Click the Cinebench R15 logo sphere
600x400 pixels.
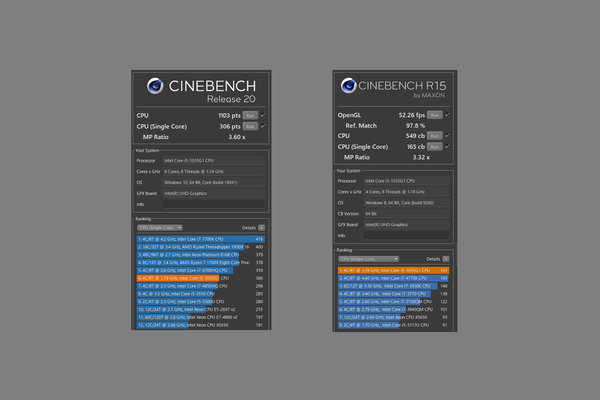(349, 85)
